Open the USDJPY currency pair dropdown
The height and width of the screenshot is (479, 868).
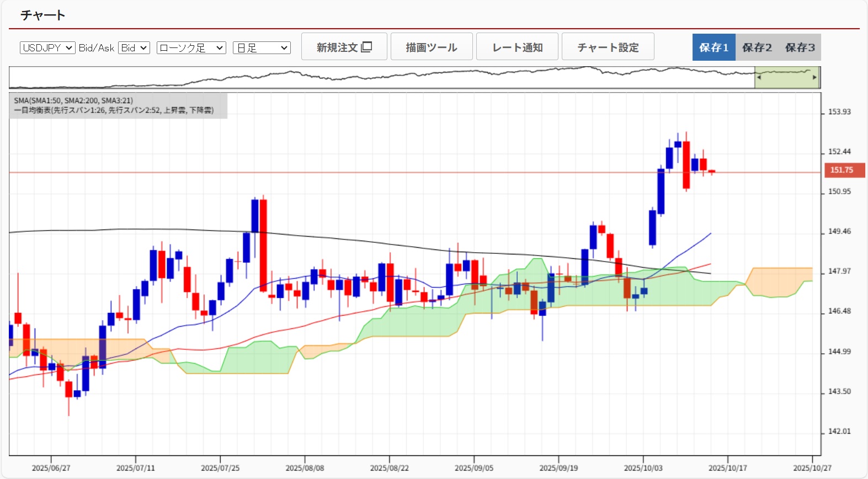[47, 48]
